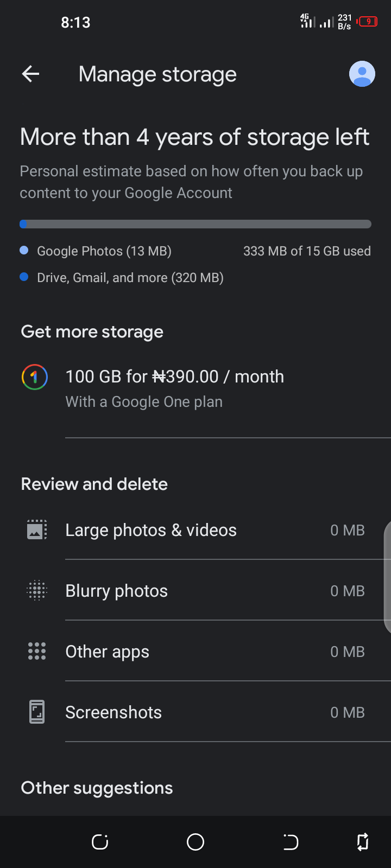Tap the Other apps grid icon
The height and width of the screenshot is (868, 391).
point(37,651)
